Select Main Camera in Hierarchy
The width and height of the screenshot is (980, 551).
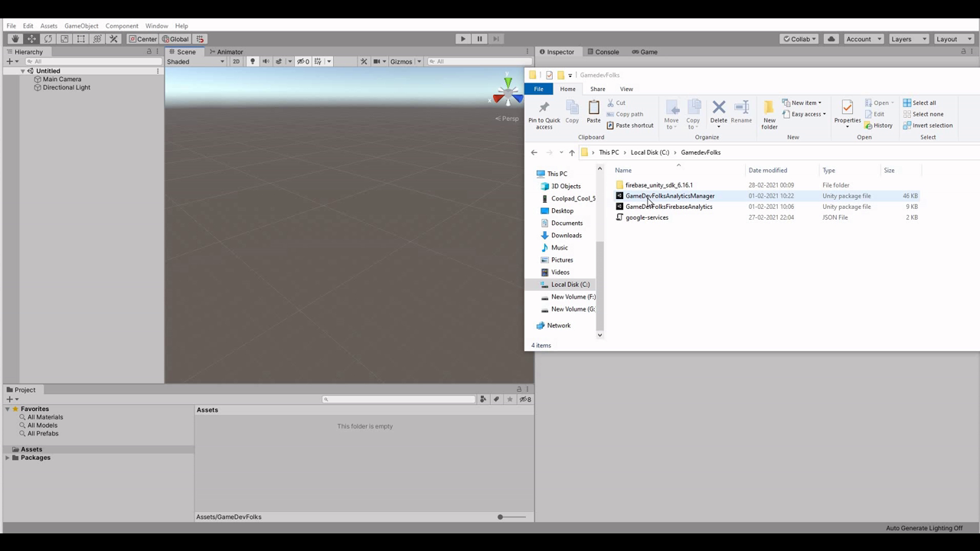(x=62, y=79)
